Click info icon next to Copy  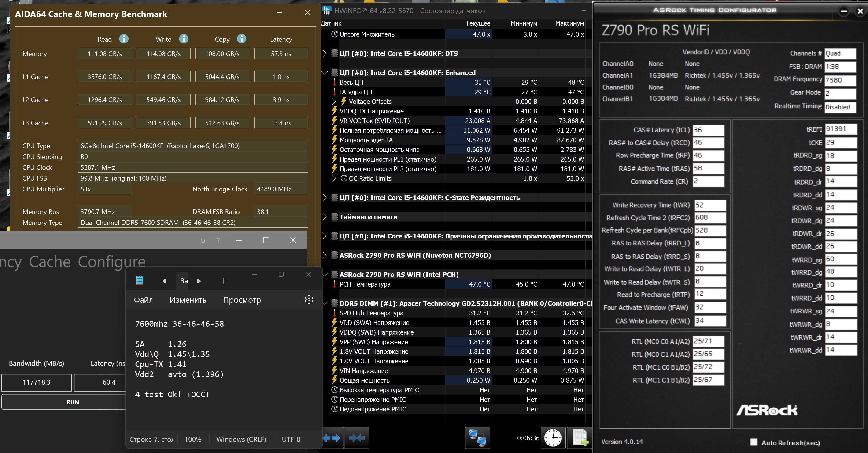pos(241,39)
